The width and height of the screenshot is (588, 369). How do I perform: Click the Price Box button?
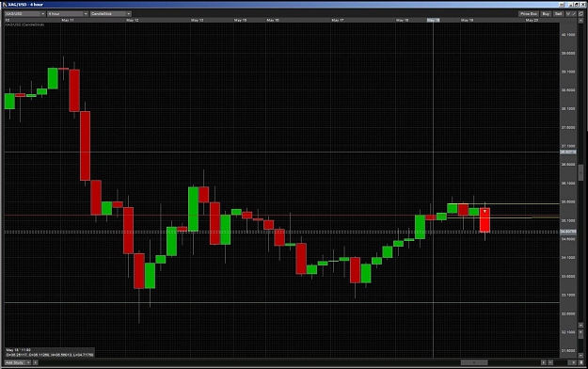pos(529,14)
